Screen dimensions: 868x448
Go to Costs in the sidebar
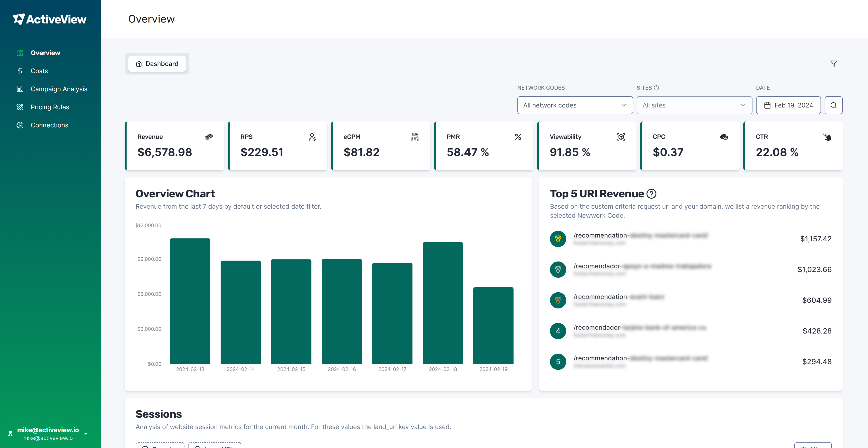tap(39, 71)
